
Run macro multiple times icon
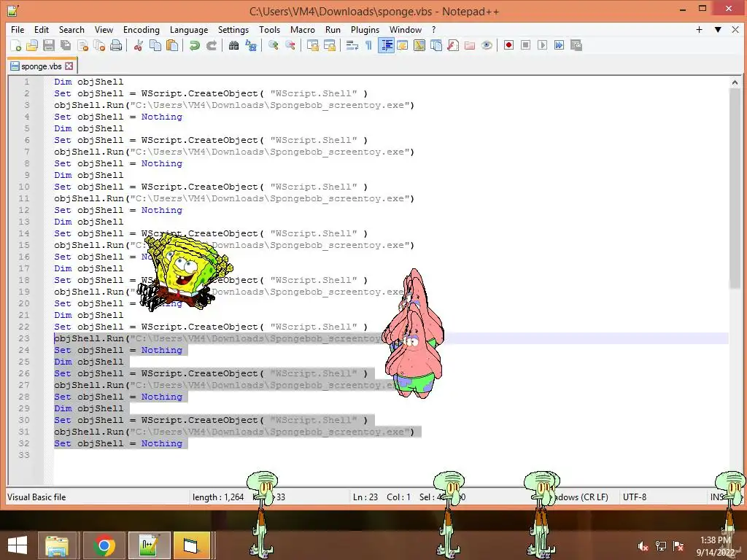(560, 45)
